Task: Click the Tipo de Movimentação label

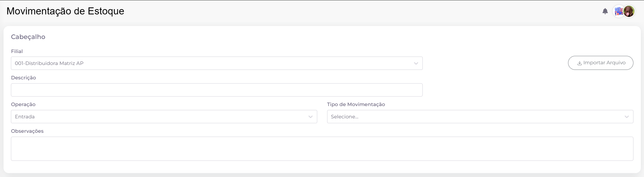Action: (x=356, y=104)
